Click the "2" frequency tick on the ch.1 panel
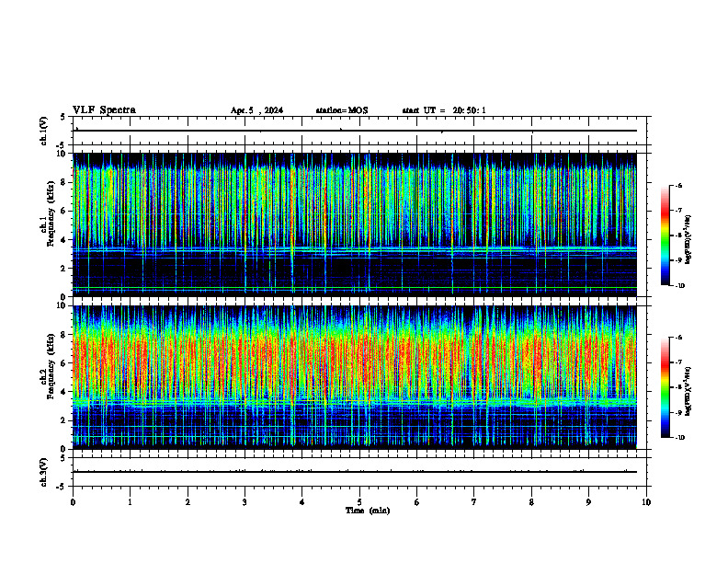728x563 pixels. coord(64,269)
